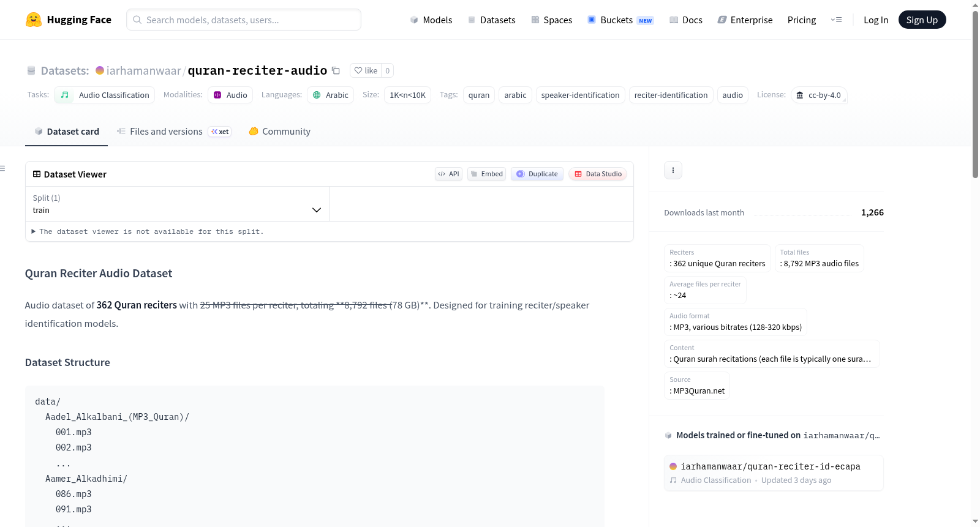Viewport: 980px width, 527px height.
Task: Open iarhamanwaar profile link in title
Action: click(143, 70)
